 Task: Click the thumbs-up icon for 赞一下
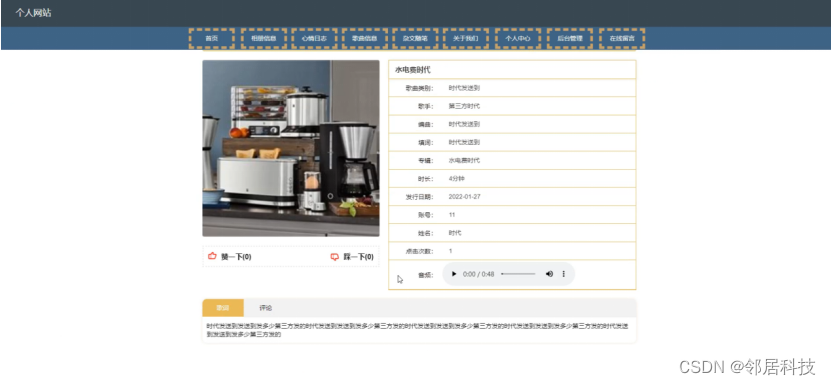click(x=213, y=257)
